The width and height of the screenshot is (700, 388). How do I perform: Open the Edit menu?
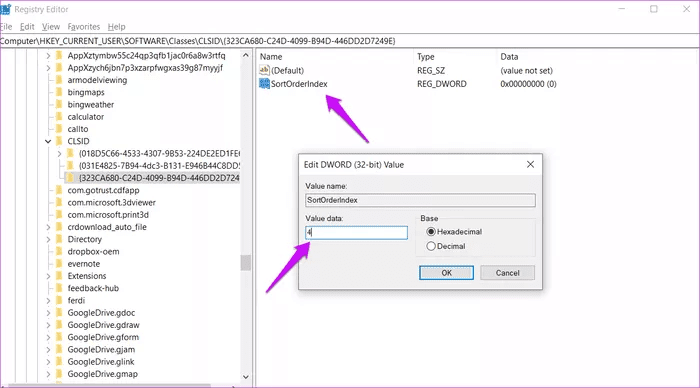[x=27, y=26]
